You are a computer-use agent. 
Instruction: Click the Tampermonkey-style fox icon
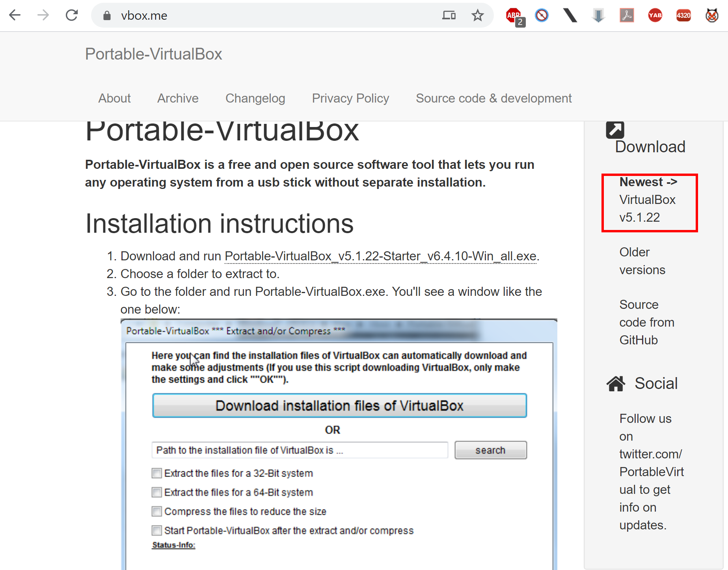click(x=712, y=15)
